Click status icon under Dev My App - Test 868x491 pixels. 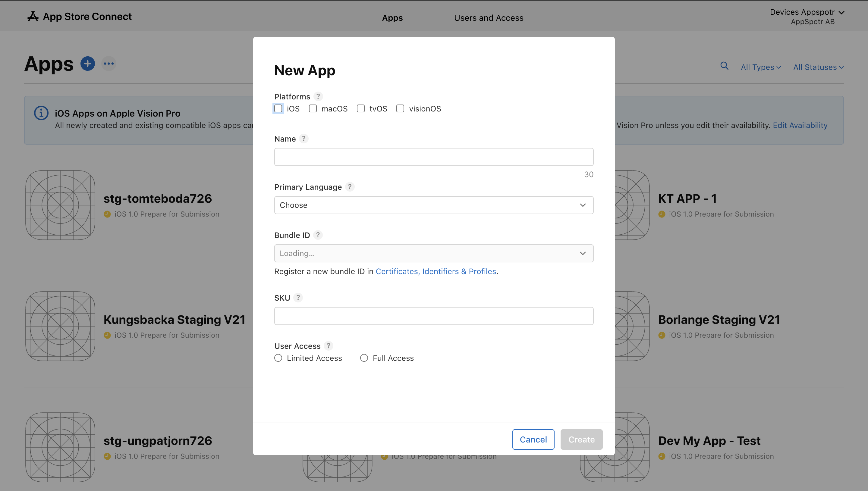click(662, 456)
